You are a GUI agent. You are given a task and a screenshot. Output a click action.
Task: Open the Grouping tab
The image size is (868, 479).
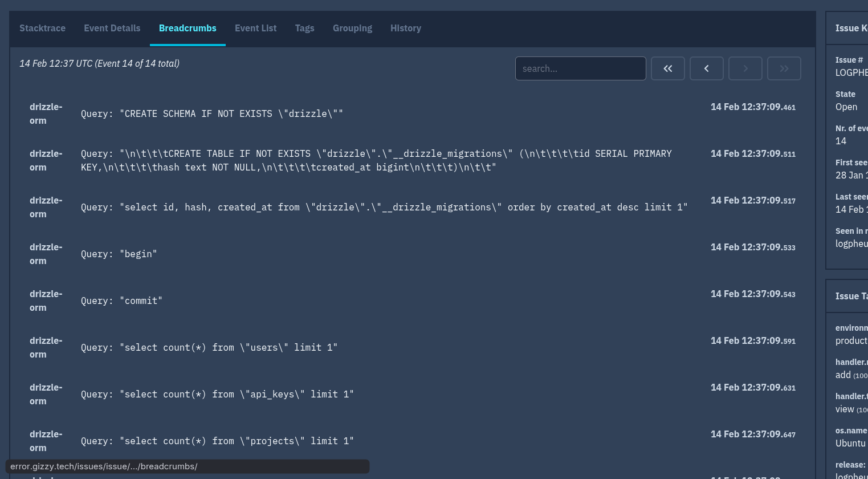[352, 29]
